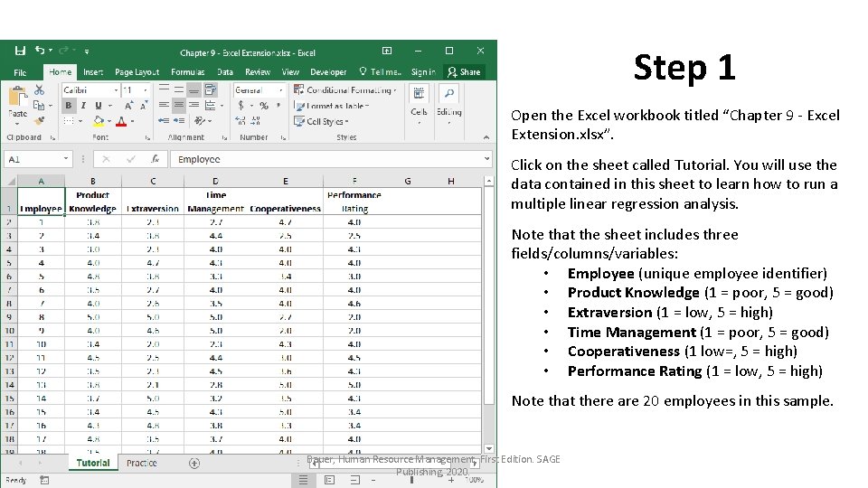Expand the formula bar

pyautogui.click(x=486, y=159)
